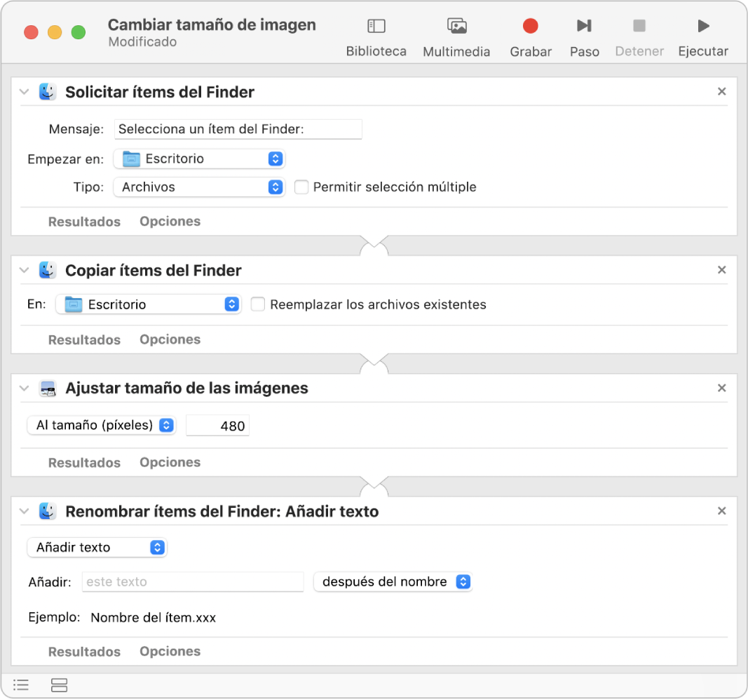The height and width of the screenshot is (700, 748).
Task: Run the workflow with Ejecutar
Action: pyautogui.click(x=702, y=27)
